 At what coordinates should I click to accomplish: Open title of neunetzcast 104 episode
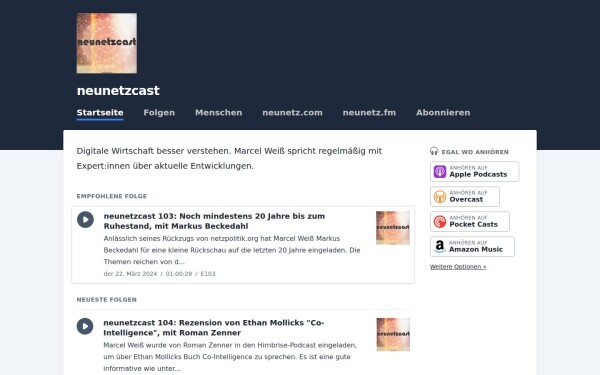[214, 328]
